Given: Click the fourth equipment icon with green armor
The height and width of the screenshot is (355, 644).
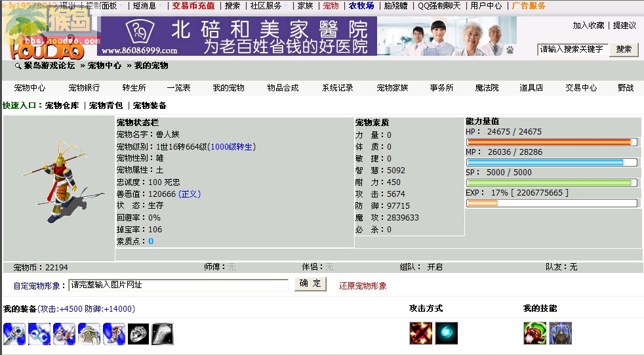Looking at the screenshot, I should pyautogui.click(x=89, y=333).
